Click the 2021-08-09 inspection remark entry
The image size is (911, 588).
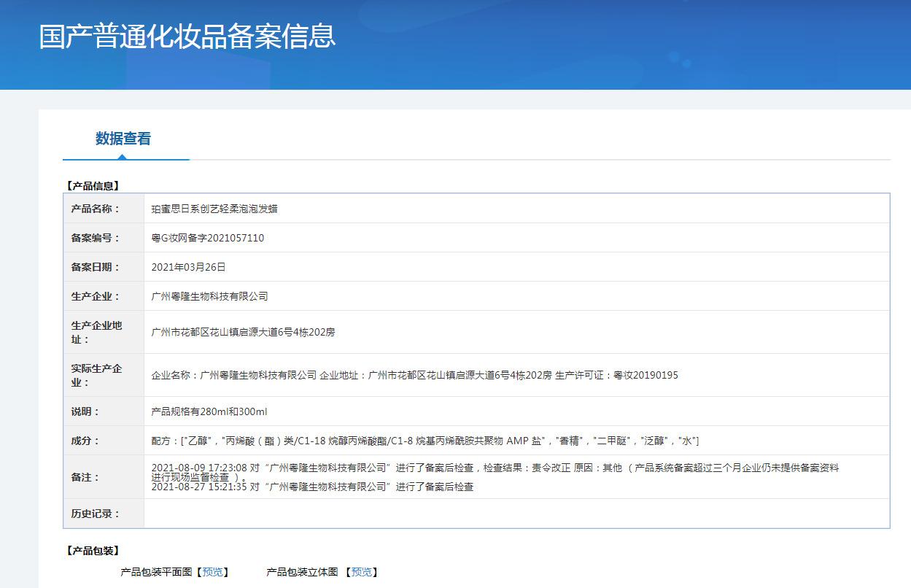(495, 468)
